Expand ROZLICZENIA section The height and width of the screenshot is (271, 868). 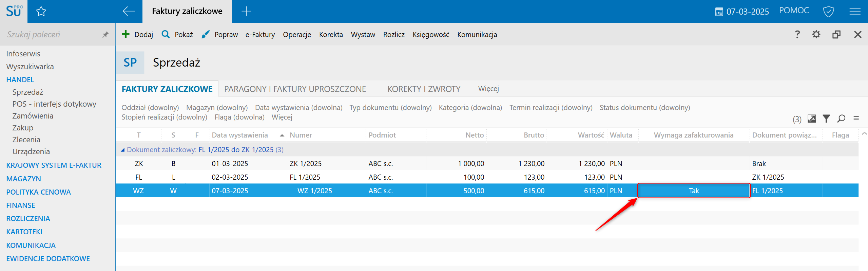click(28, 218)
